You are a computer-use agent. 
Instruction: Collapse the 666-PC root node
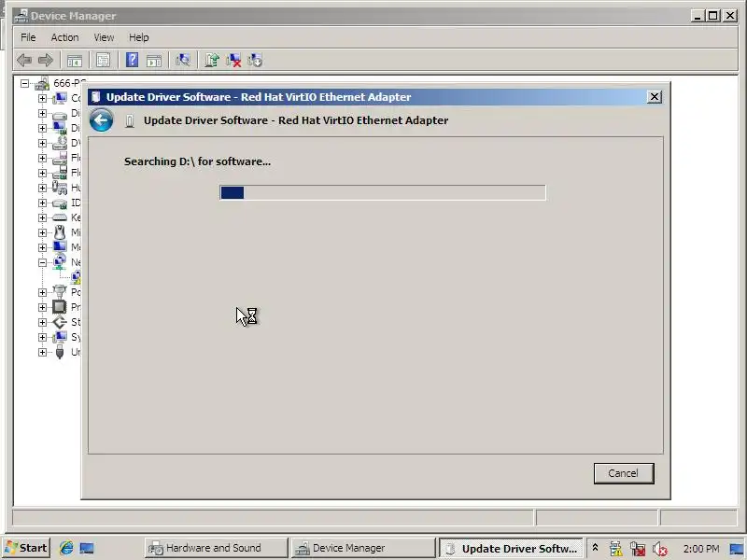click(x=24, y=83)
